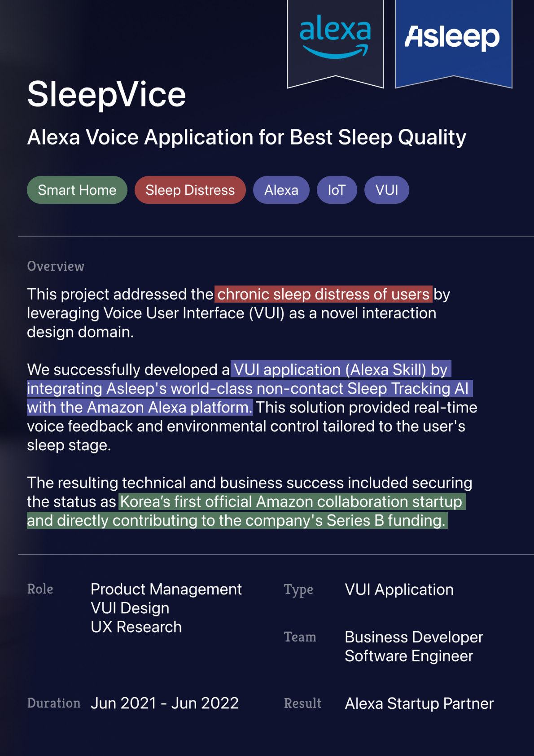Click the Business Developer team entry
This screenshot has height=756, width=534.
(x=413, y=637)
